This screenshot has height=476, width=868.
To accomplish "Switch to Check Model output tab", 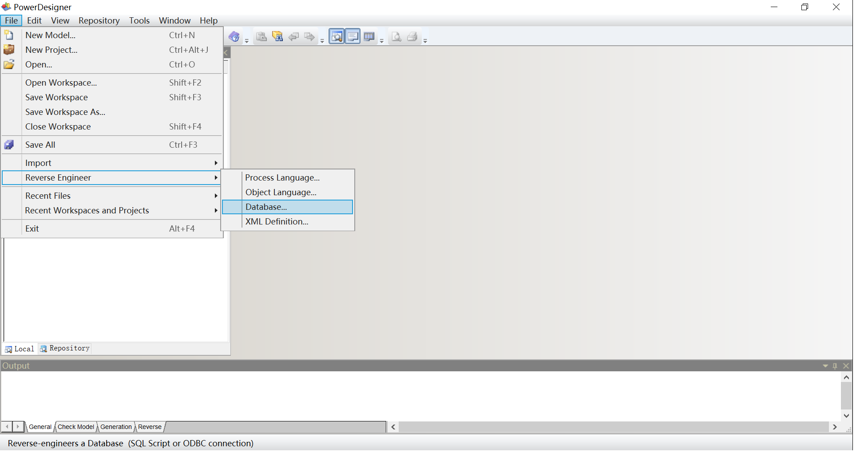I will click(x=76, y=427).
